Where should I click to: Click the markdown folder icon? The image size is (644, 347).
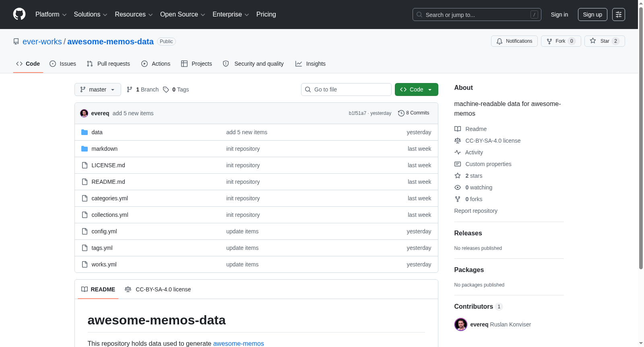[85, 149]
